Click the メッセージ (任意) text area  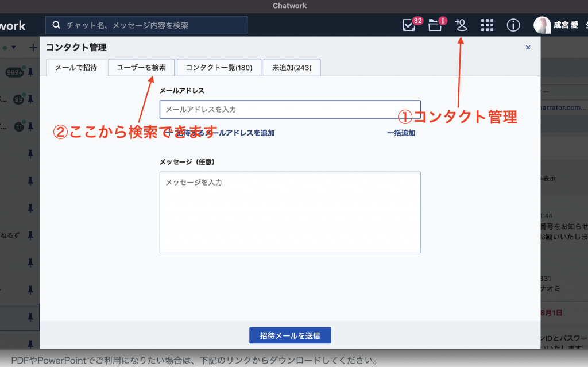click(x=290, y=213)
